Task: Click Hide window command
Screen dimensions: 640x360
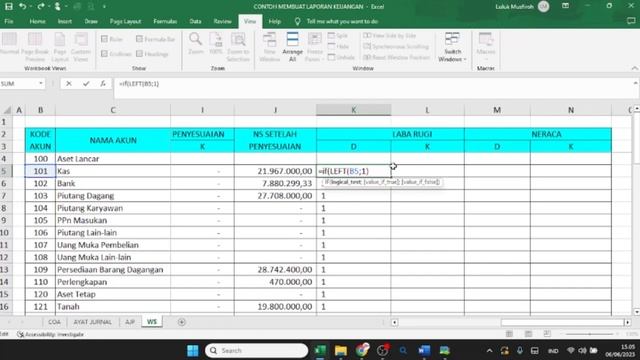Action: 338,47
